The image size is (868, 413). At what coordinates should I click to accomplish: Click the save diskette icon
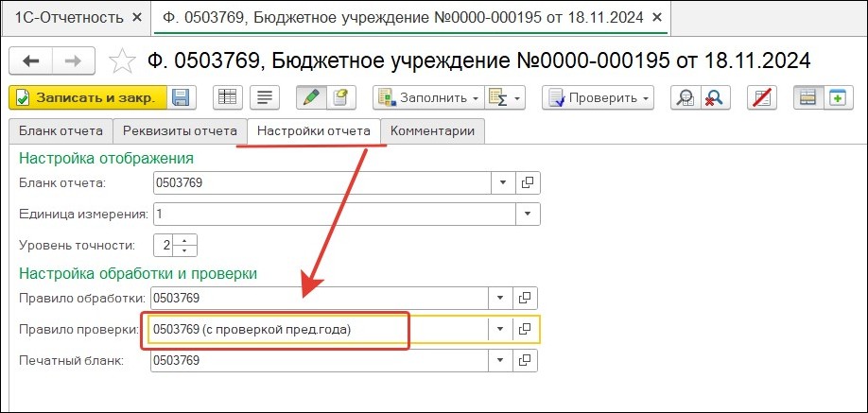coord(181,97)
